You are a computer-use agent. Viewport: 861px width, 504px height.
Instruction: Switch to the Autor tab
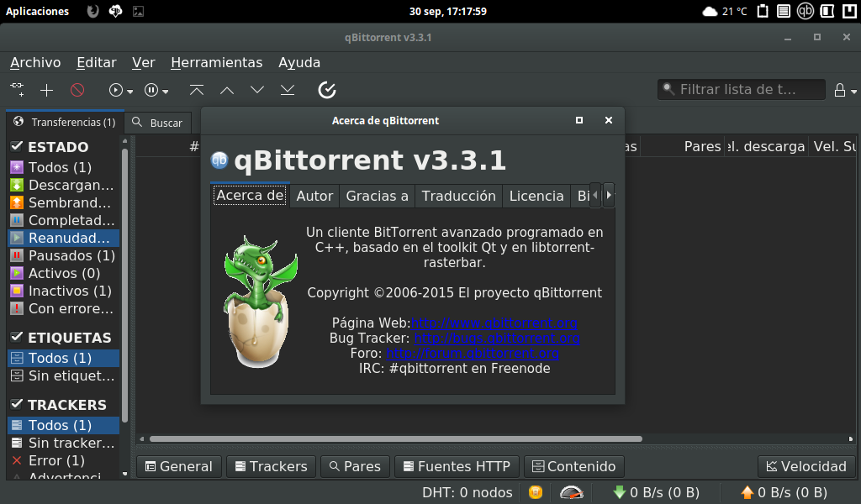coord(314,196)
